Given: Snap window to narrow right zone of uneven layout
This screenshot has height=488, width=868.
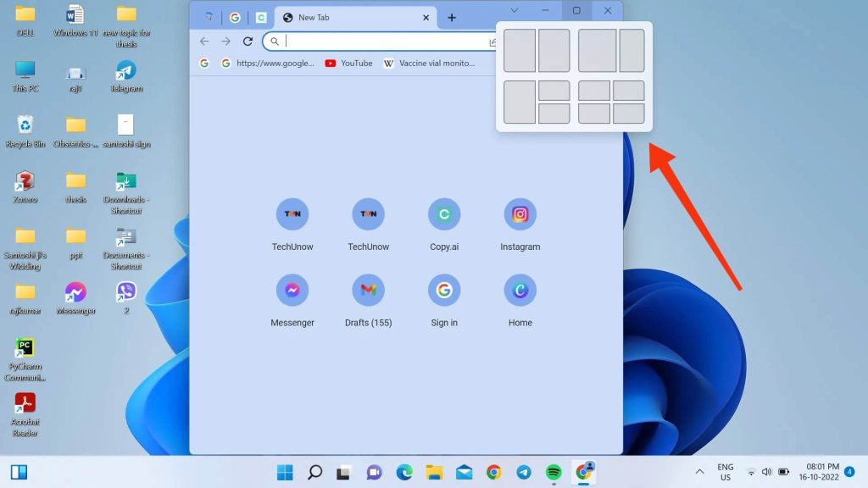Looking at the screenshot, I should (x=632, y=50).
